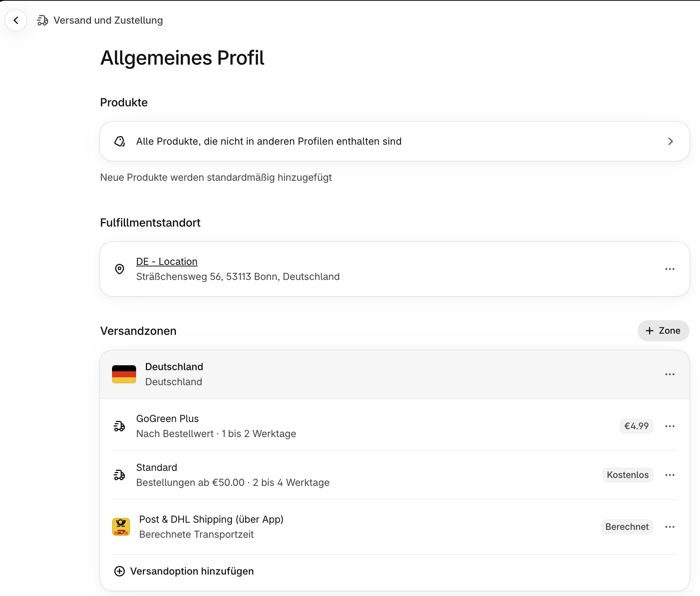The width and height of the screenshot is (700, 596).
Task: Click Nach Bestellwert · 1 bis 2 Werktage text
Action: (216, 434)
